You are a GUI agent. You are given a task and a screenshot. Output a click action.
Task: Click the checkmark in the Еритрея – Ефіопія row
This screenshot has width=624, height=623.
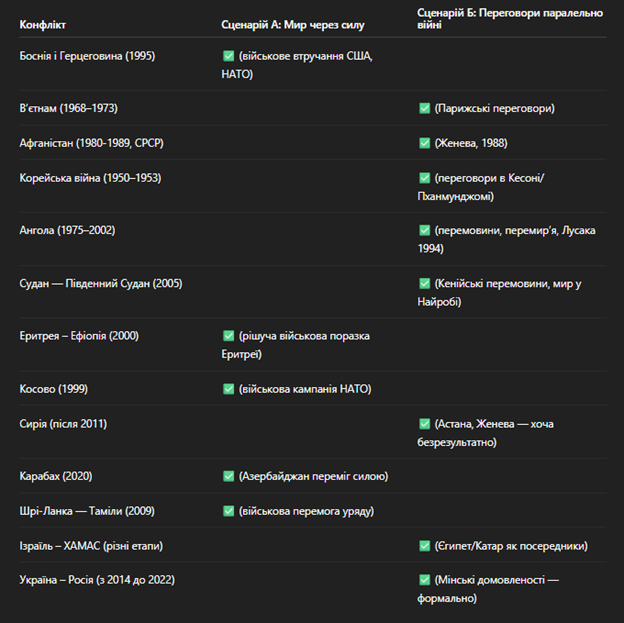[x=228, y=336]
